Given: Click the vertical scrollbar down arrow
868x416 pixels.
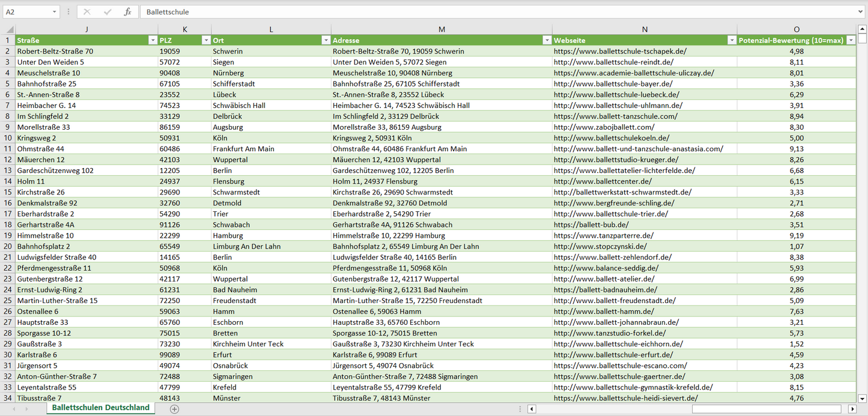Looking at the screenshot, I should tap(863, 398).
